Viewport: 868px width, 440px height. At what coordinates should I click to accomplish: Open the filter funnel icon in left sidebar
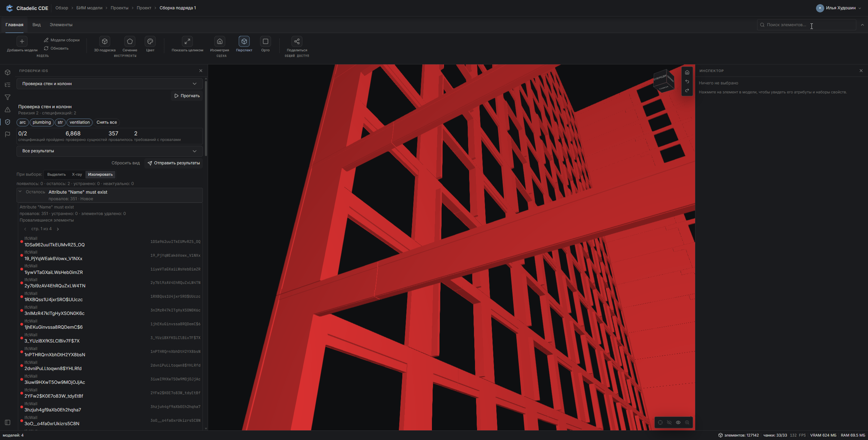8,97
